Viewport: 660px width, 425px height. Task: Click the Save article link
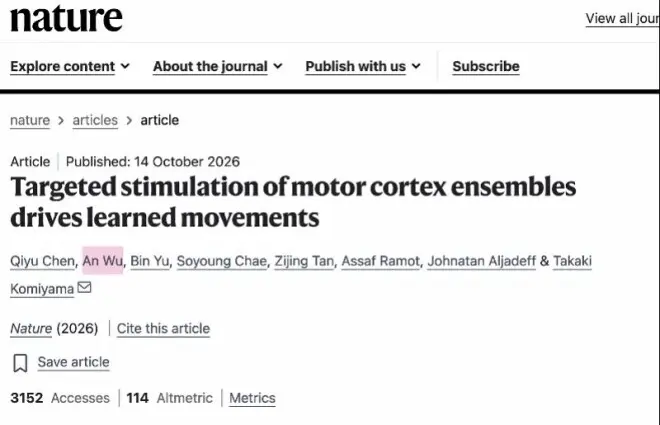[74, 362]
